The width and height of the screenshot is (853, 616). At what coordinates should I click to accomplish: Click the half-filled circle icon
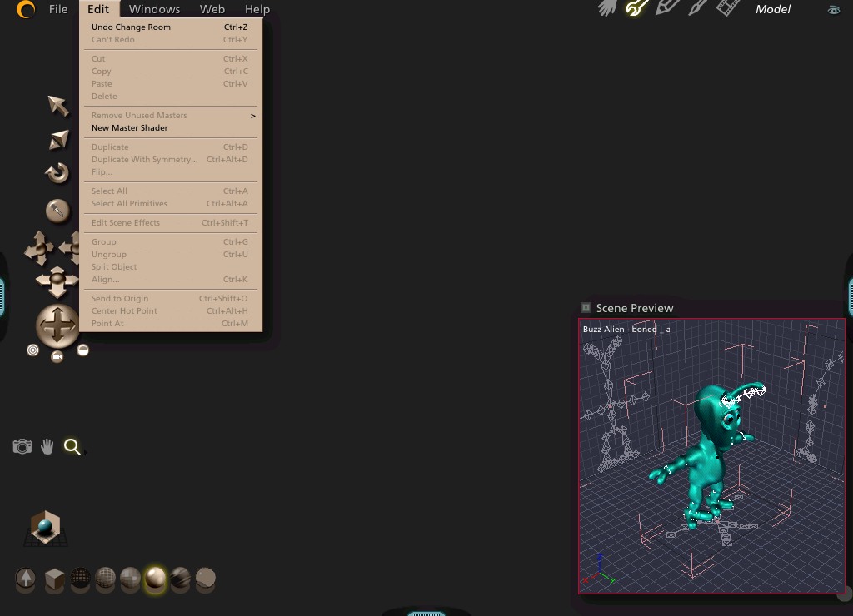[82, 350]
